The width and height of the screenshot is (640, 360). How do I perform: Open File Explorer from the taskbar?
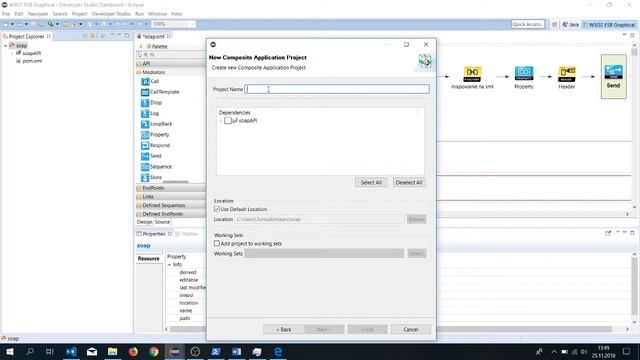pyautogui.click(x=112, y=351)
